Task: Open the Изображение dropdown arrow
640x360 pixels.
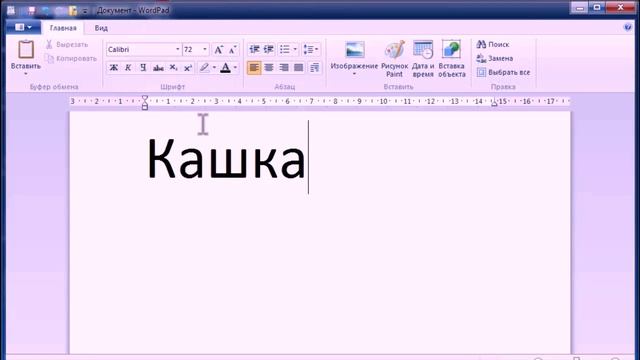Action: (354, 74)
